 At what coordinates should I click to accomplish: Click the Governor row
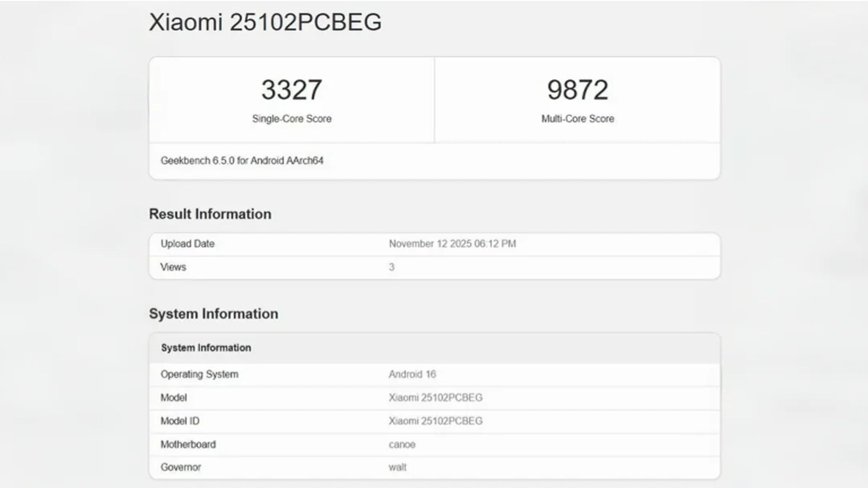click(180, 467)
